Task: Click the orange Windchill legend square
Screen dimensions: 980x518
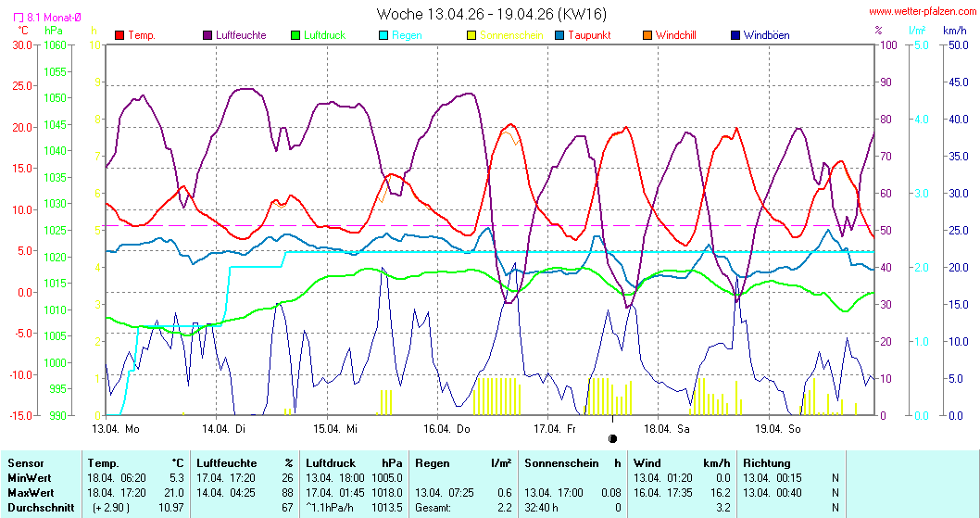Action: click(647, 35)
